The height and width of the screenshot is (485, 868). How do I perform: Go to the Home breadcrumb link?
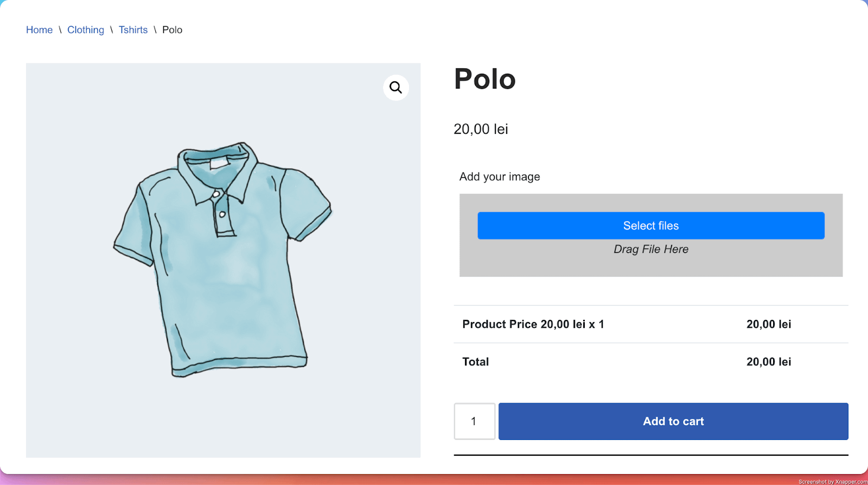click(39, 30)
